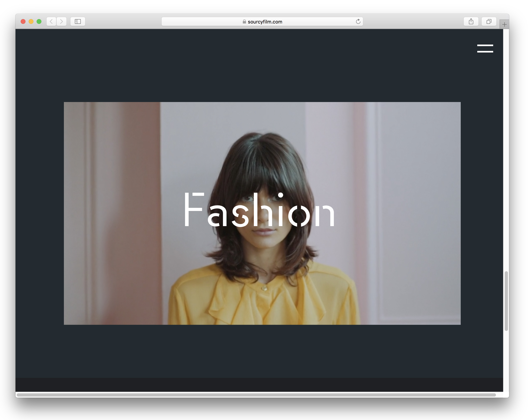Reload the page with refresh icon
The image size is (529, 420).
358,21
